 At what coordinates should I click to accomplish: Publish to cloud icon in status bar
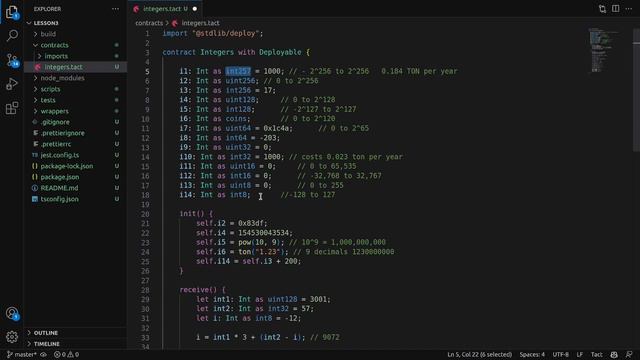tap(43, 355)
